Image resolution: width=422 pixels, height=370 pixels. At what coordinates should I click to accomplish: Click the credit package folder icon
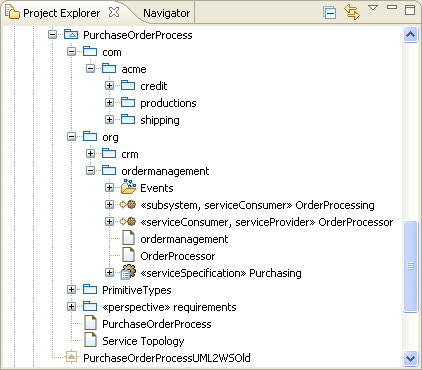[128, 85]
